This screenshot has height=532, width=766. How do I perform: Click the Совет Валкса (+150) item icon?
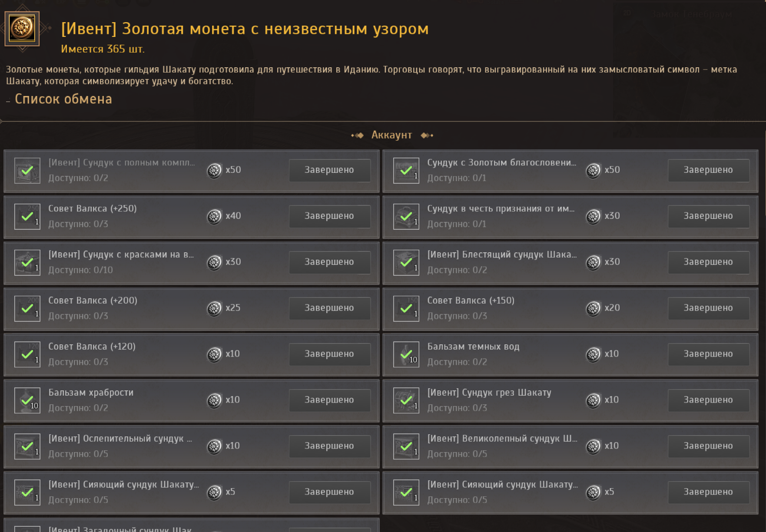[406, 308]
